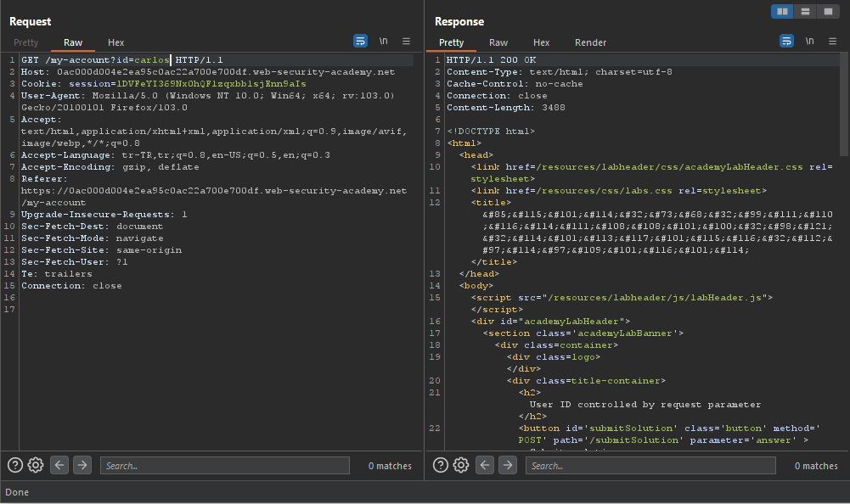
Task: Switch Request view to Raw tab
Action: point(73,42)
